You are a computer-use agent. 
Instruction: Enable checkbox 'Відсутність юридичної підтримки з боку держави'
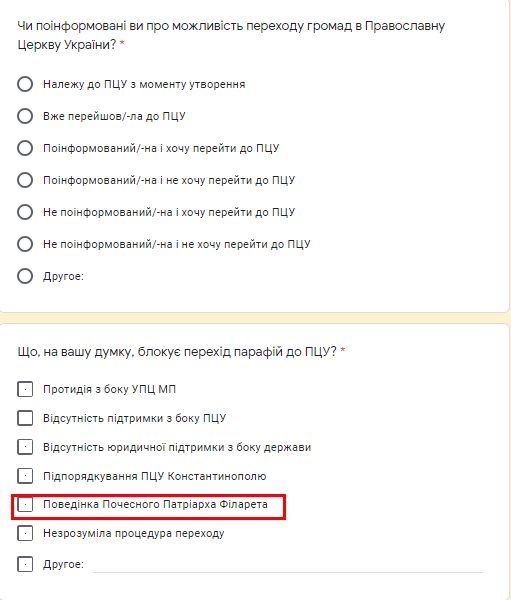(25, 447)
